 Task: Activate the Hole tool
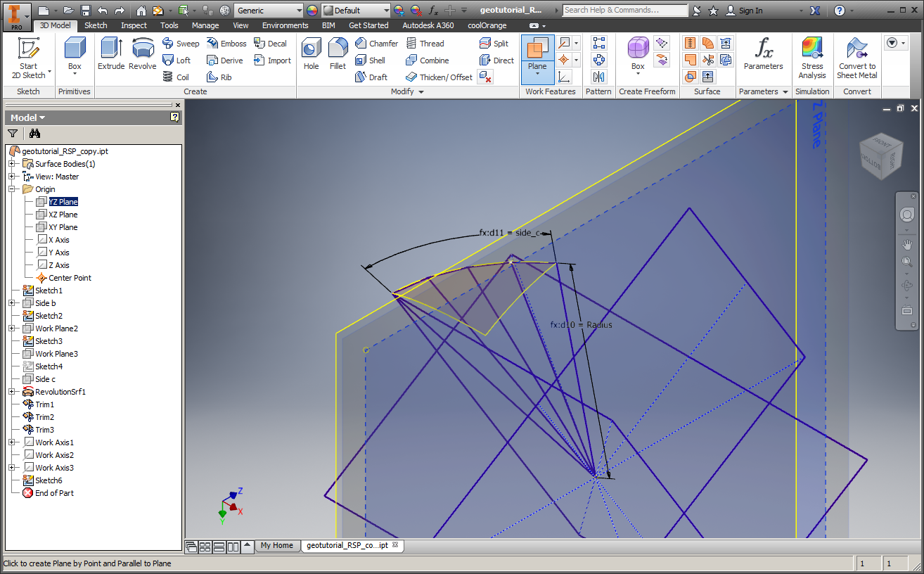pyautogui.click(x=311, y=53)
